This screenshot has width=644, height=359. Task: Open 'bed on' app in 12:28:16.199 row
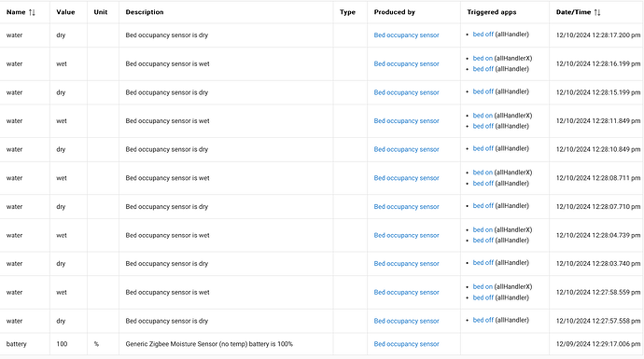coord(483,58)
